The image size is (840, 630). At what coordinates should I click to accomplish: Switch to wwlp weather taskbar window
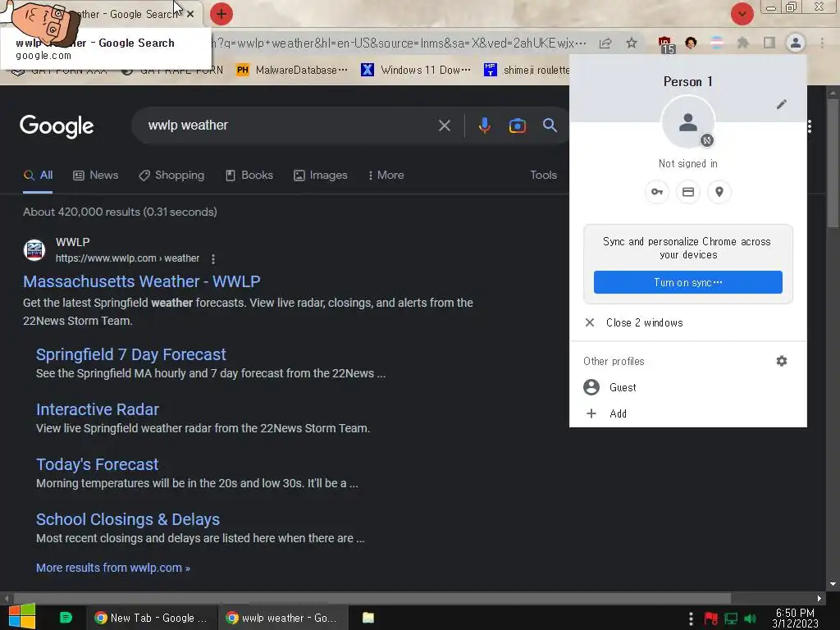283,618
